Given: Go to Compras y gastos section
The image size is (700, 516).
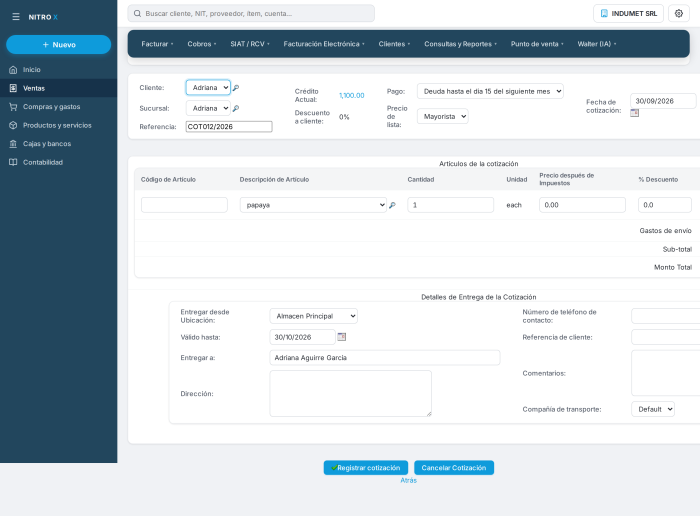Looking at the screenshot, I should [58, 107].
